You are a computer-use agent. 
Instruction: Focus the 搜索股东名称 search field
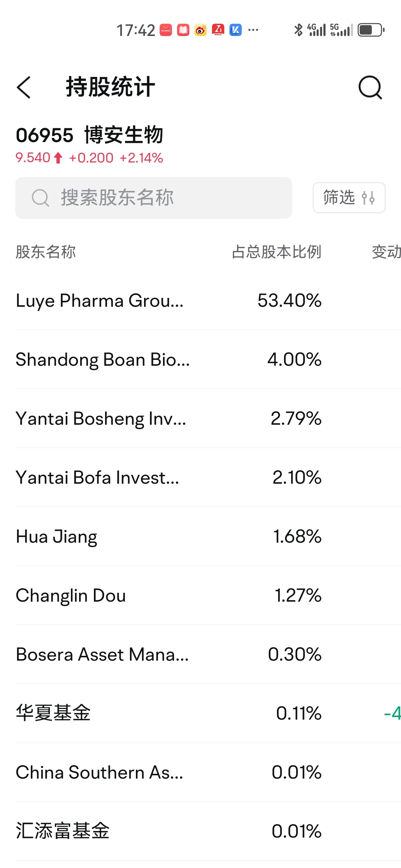(154, 198)
